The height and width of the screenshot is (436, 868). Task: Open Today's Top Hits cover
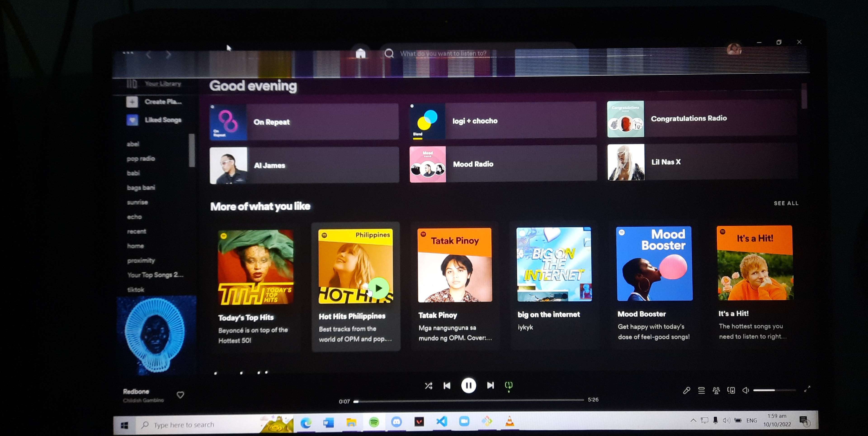pyautogui.click(x=255, y=268)
